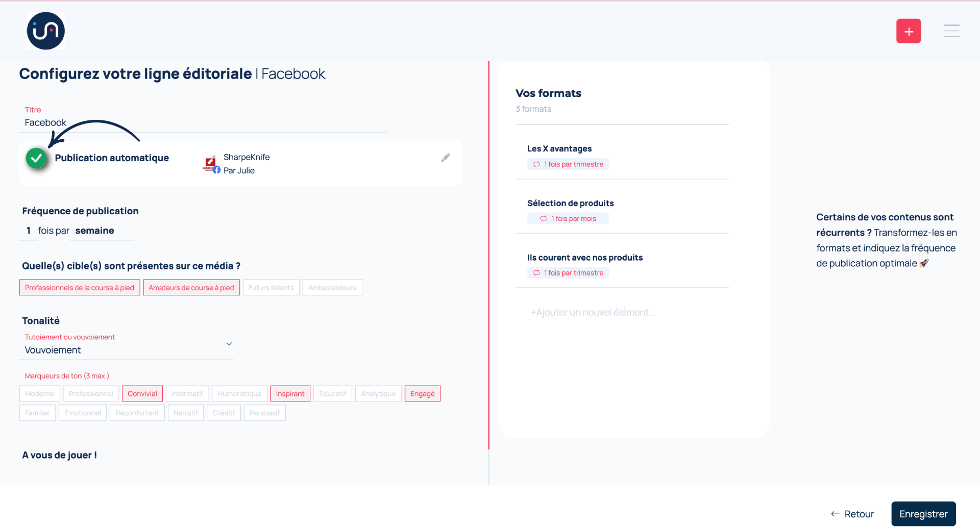Edit the SharpeKnife account with the pencil icon

(x=446, y=158)
